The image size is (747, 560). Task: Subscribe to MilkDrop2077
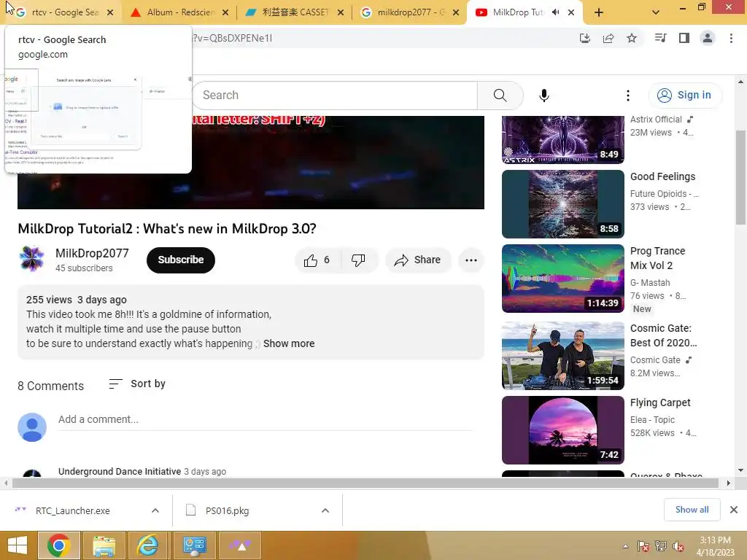[x=181, y=260]
